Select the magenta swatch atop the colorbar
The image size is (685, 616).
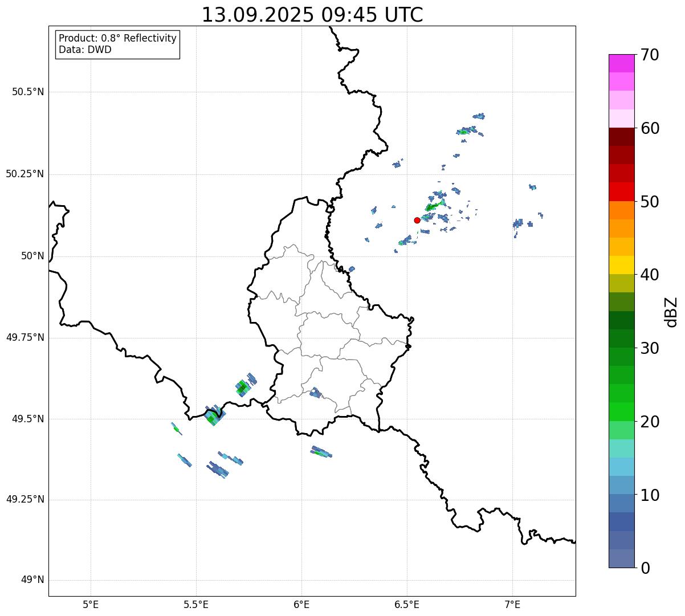point(621,63)
